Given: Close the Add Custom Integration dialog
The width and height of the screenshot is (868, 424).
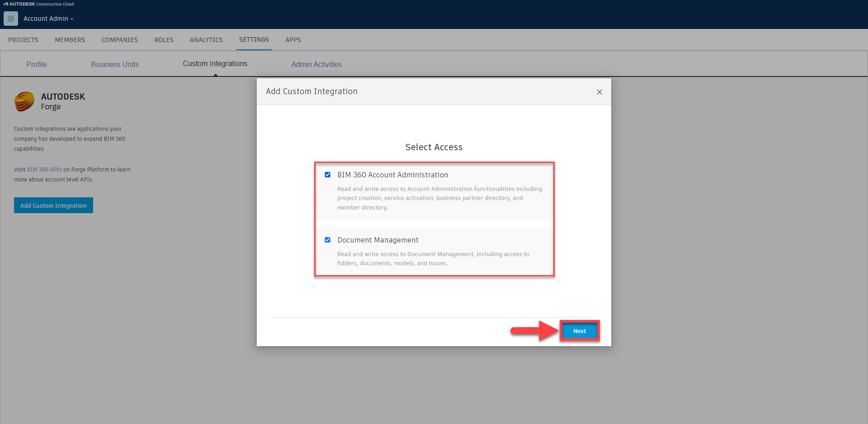Looking at the screenshot, I should point(599,92).
